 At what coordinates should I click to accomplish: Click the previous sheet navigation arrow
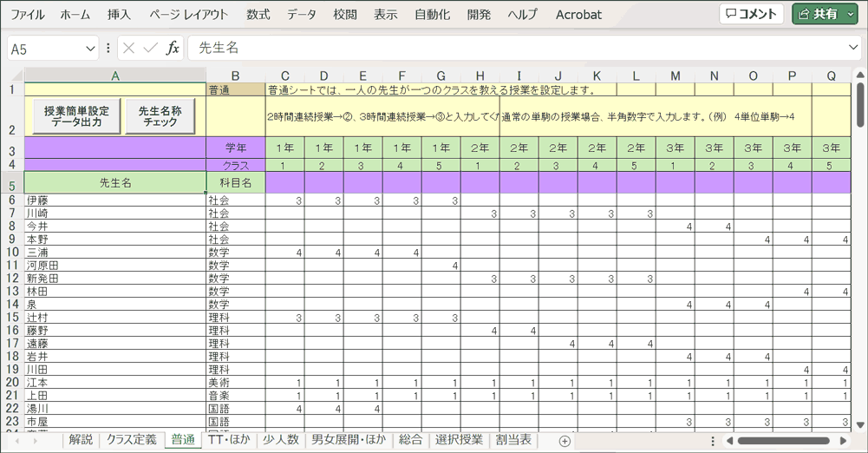tap(17, 441)
